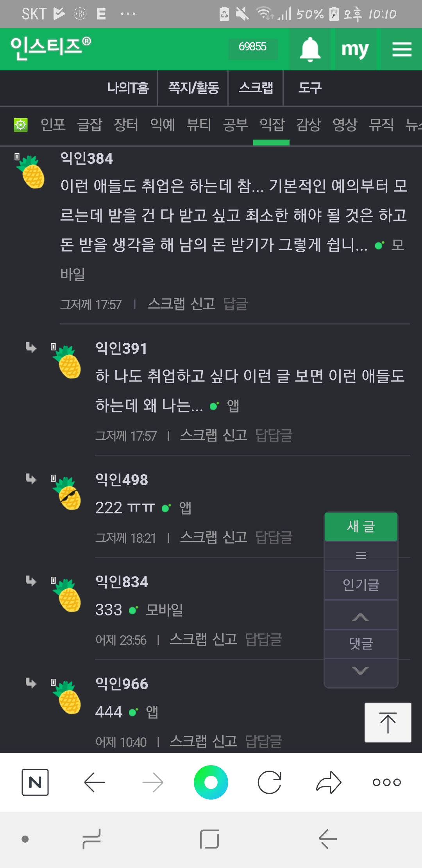Select the 익잡 category tab
This screenshot has height=868, width=422.
[x=272, y=125]
